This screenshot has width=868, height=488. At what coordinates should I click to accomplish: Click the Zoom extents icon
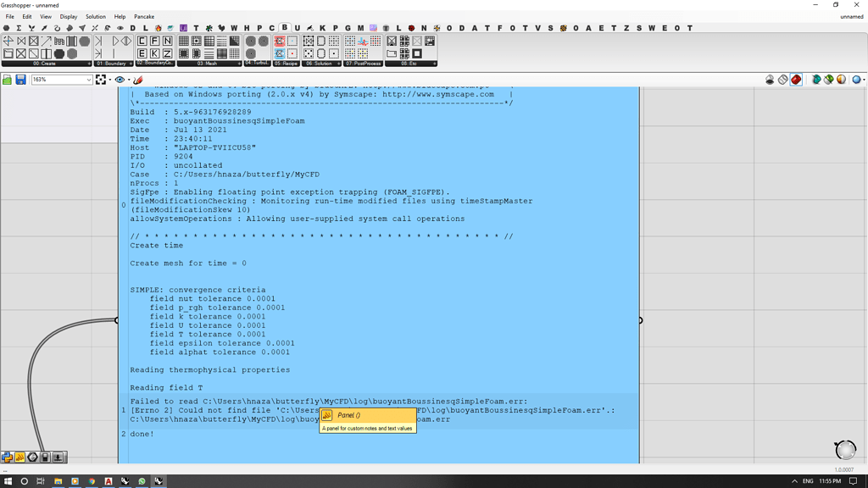(101, 80)
